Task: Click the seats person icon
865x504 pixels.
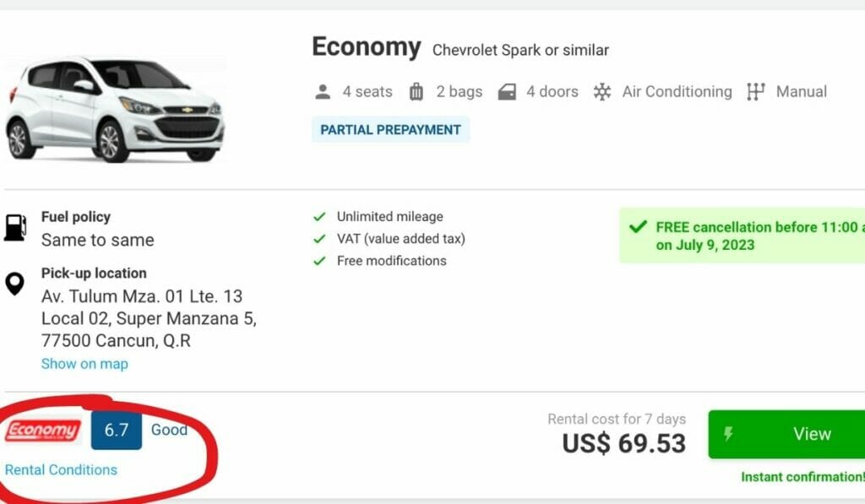Action: tap(322, 92)
